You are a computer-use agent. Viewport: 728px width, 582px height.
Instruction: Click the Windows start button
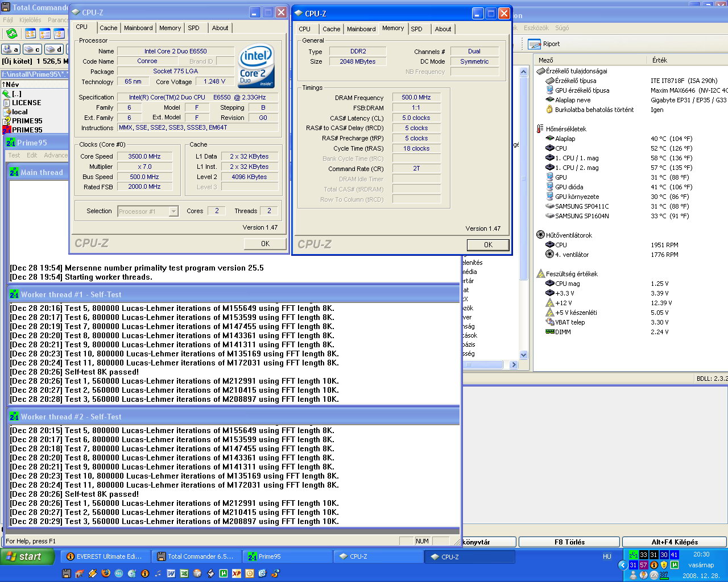(27, 556)
